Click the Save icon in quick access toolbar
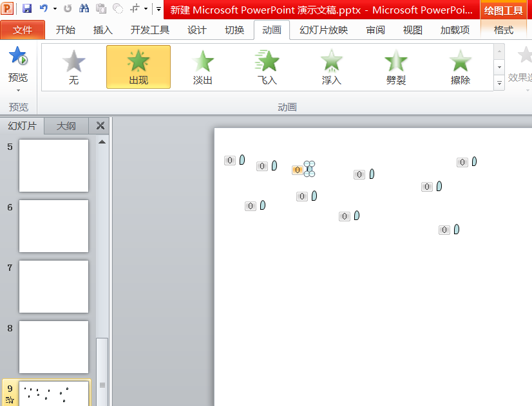This screenshot has width=532, height=406. tap(27, 9)
